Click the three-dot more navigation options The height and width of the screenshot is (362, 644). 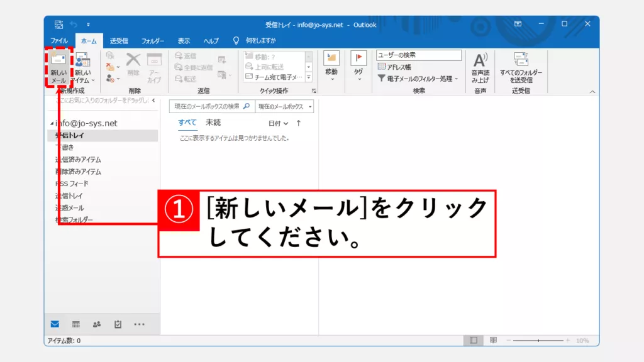[139, 324]
